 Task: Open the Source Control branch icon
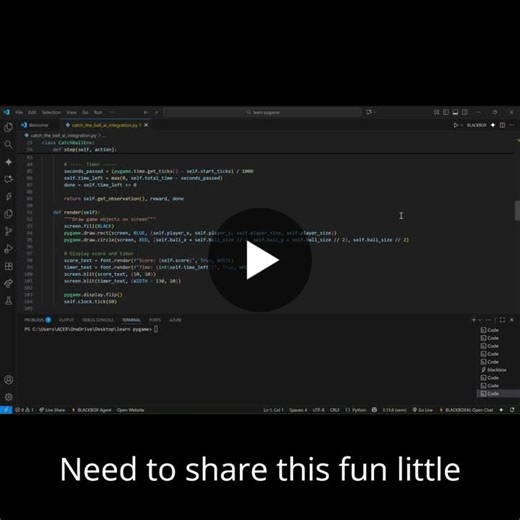click(9, 231)
